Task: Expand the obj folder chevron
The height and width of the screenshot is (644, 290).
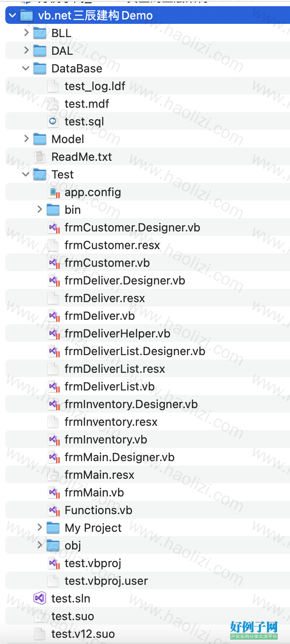Action: pyautogui.click(x=39, y=546)
